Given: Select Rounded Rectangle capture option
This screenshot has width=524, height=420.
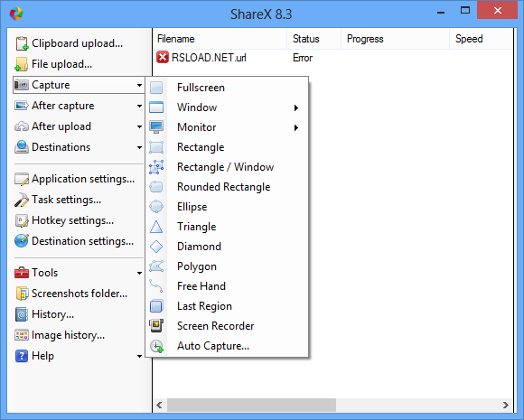Looking at the screenshot, I should click(227, 187).
